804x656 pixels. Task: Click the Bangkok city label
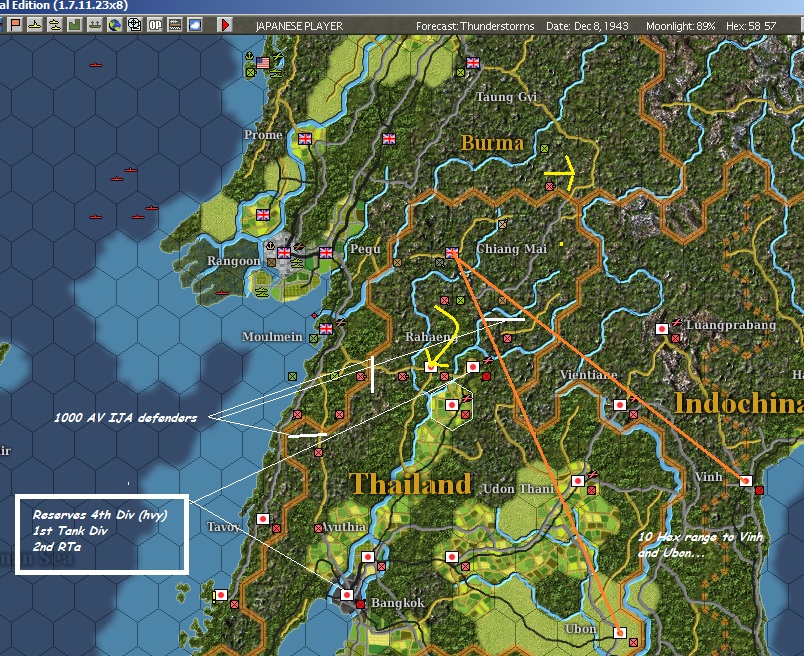pos(397,603)
